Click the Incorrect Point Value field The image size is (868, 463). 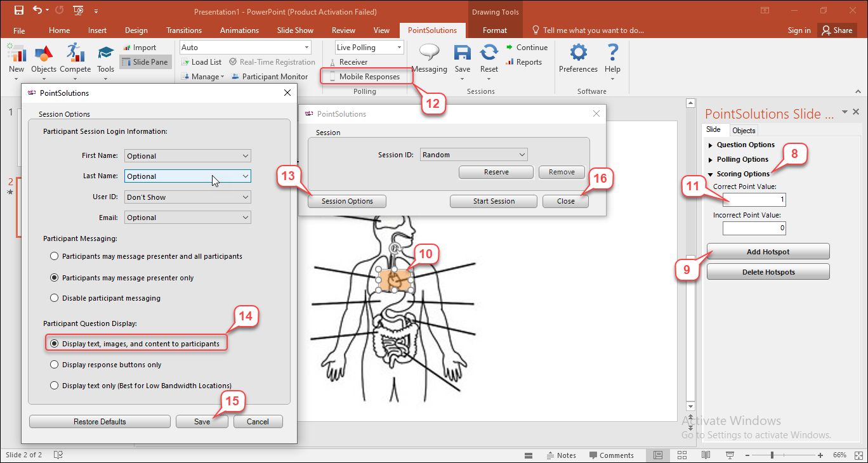(754, 228)
